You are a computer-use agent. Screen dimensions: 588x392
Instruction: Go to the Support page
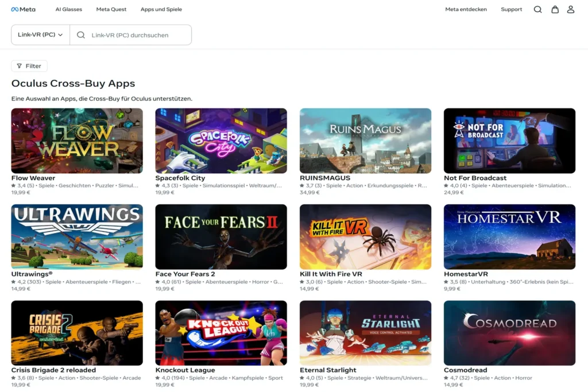512,9
